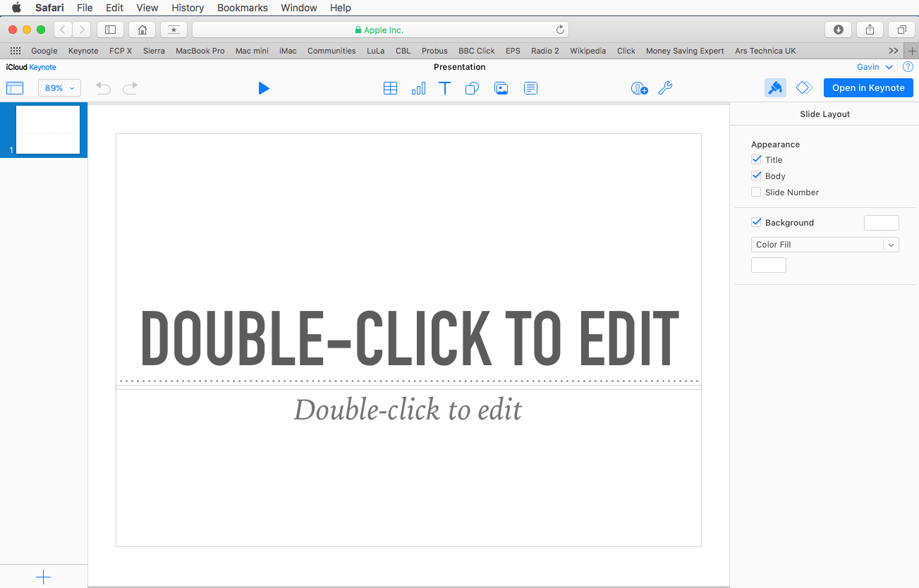Viewport: 919px width, 588px height.
Task: Insert a table from the toolbar
Action: (390, 88)
